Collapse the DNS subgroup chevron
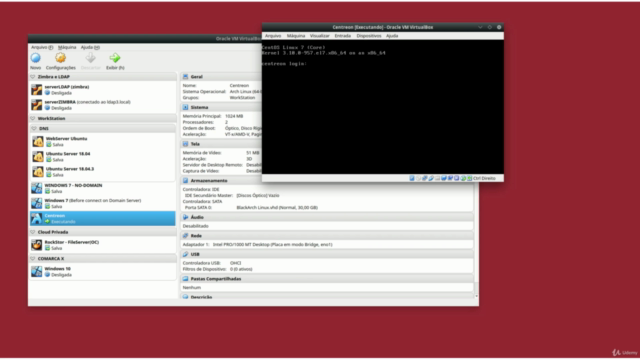 tap(34, 128)
